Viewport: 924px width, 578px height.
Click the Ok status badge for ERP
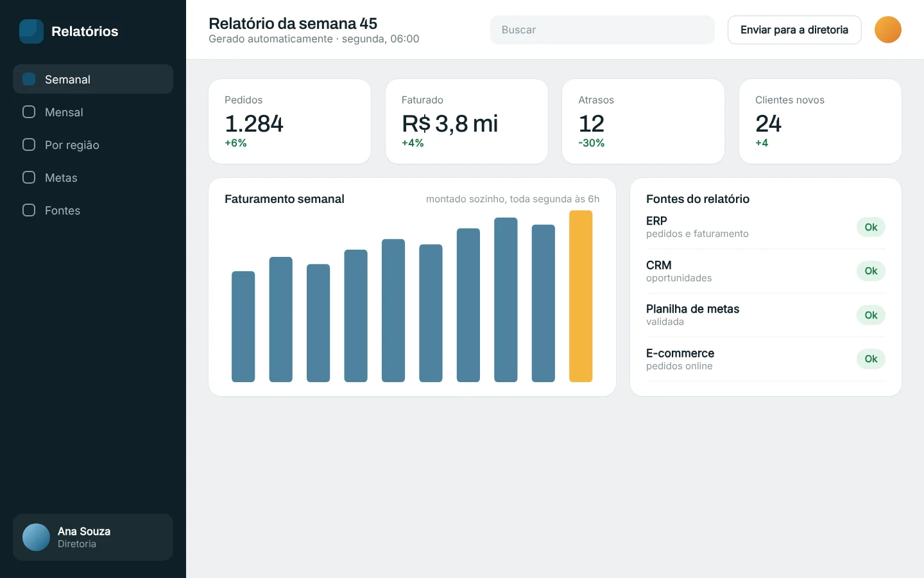(871, 227)
